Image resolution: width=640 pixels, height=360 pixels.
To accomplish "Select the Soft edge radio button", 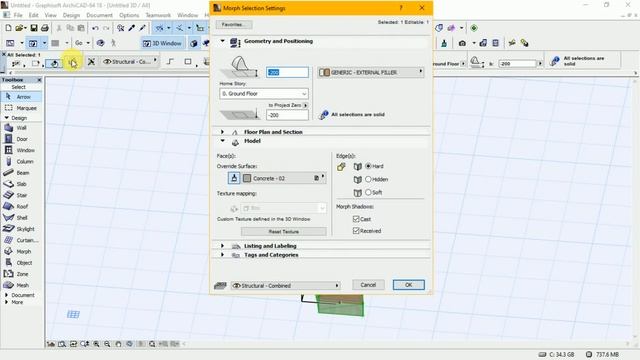I will pos(368,192).
